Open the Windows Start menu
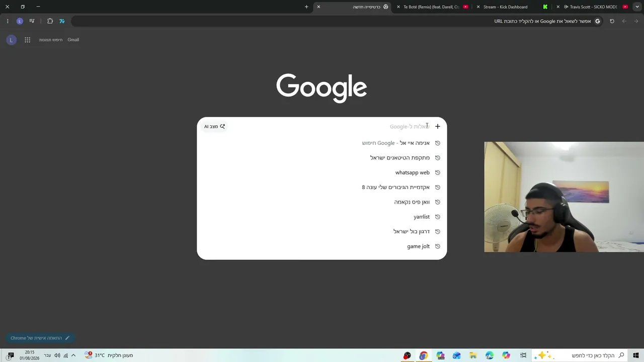Screen dimensions: 644x362 [x=636, y=355]
